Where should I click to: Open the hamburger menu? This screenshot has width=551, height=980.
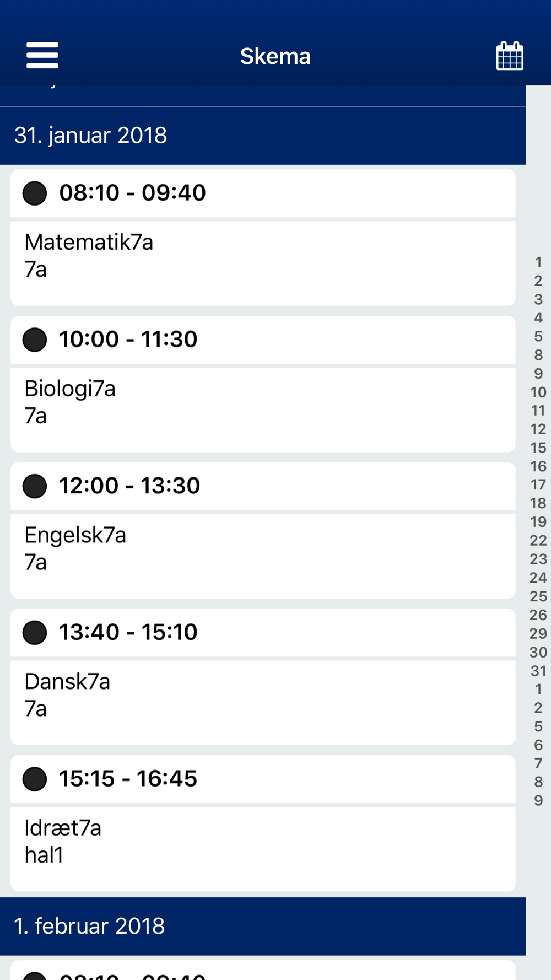[x=42, y=56]
